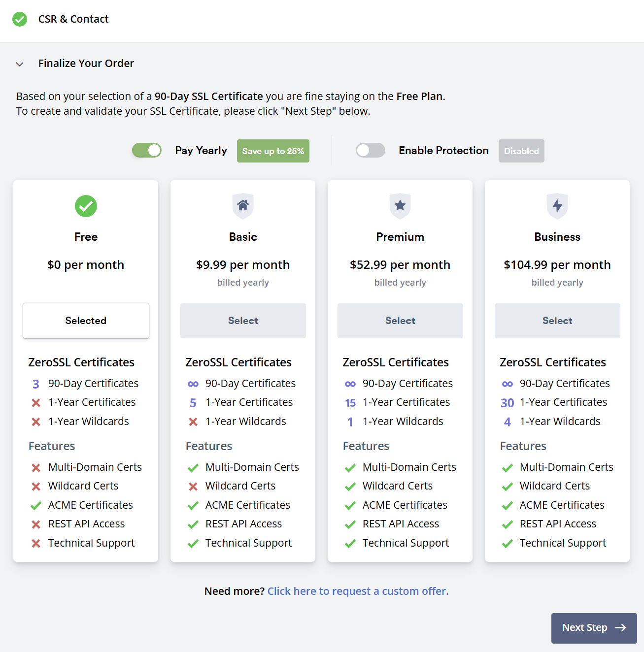
Task: Click green check beside Business Technical Support
Action: (508, 544)
